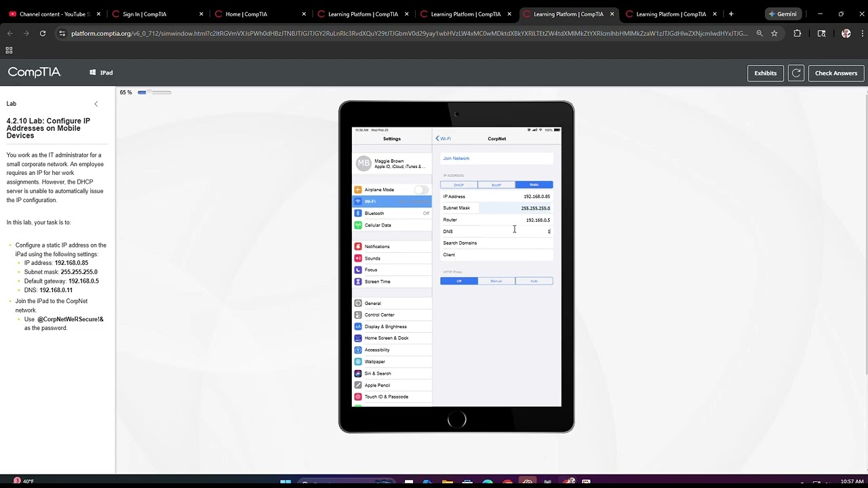Tap the Sounds icon
Image resolution: width=868 pixels, height=488 pixels.
[x=358, y=258]
